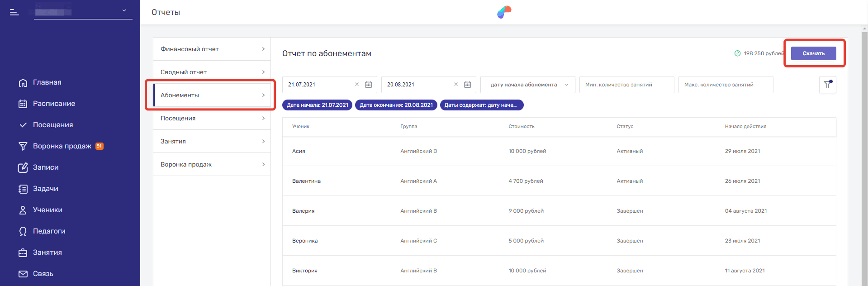Open Педагоги section in sidebar
Image resolution: width=868 pixels, height=286 pixels.
point(49,231)
